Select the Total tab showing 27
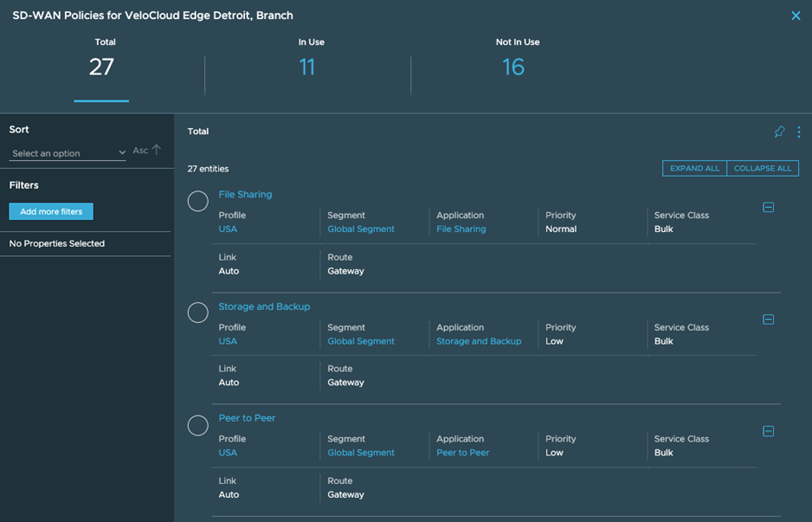Screen dimensions: 812x522 coord(102,61)
